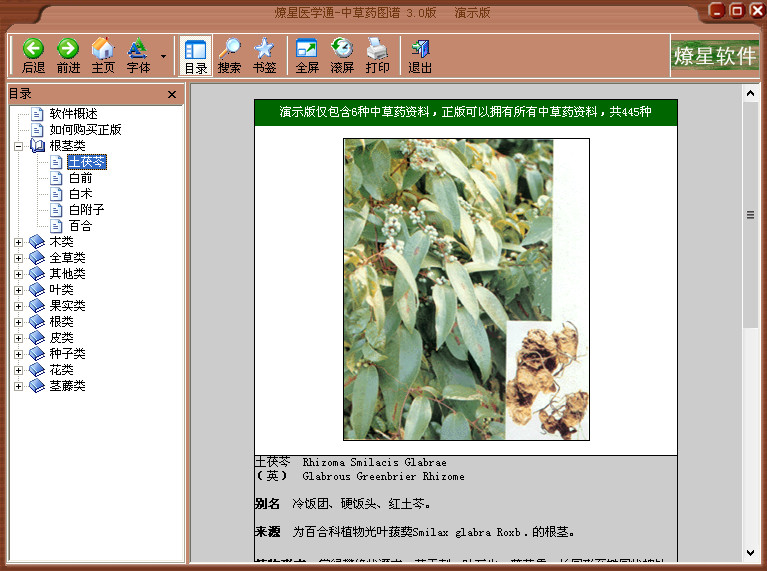Viewport: 767px width, 571px height.
Task: Click the 土茯苓 plant photograph
Action: click(x=466, y=289)
